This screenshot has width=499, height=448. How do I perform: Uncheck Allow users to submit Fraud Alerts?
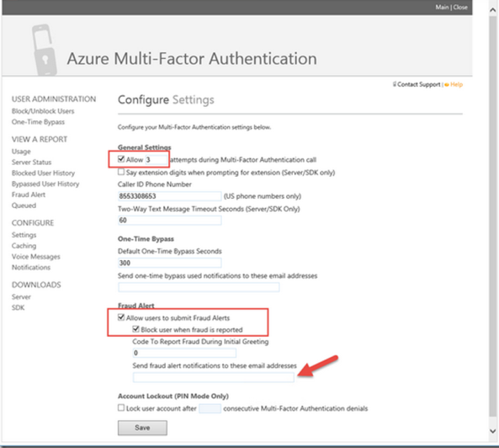[121, 317]
